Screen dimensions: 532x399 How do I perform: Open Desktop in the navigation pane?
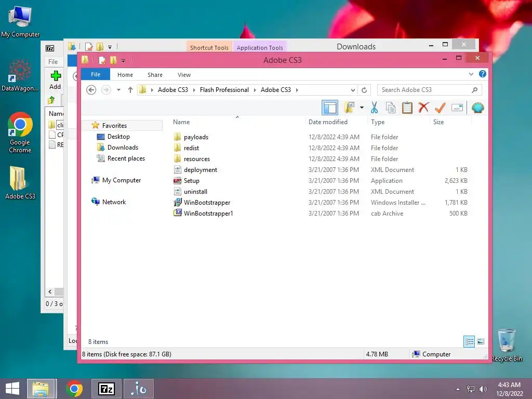(x=118, y=137)
